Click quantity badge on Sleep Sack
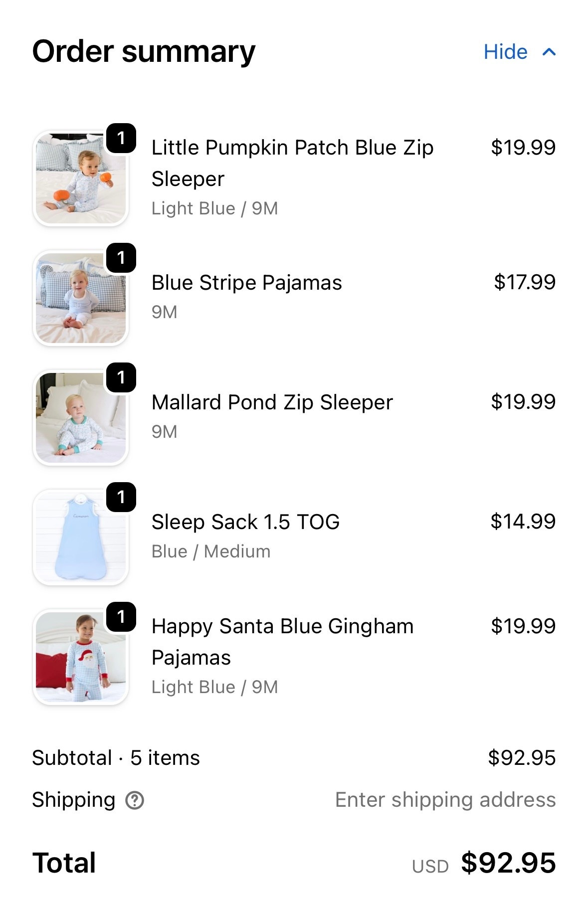Image resolution: width=588 pixels, height=902 pixels. (x=121, y=497)
